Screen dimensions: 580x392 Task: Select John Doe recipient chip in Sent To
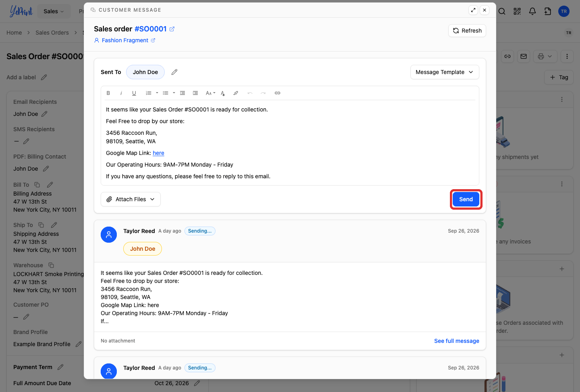pyautogui.click(x=145, y=72)
